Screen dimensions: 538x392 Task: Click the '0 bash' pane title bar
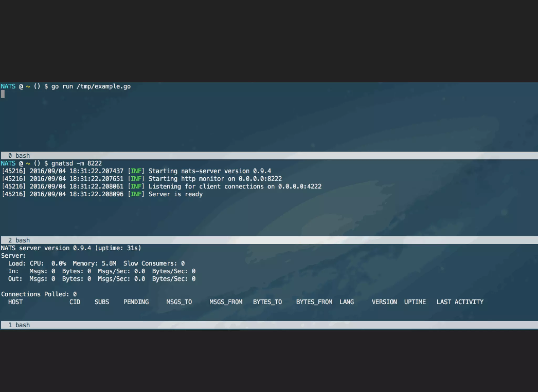[19, 156]
